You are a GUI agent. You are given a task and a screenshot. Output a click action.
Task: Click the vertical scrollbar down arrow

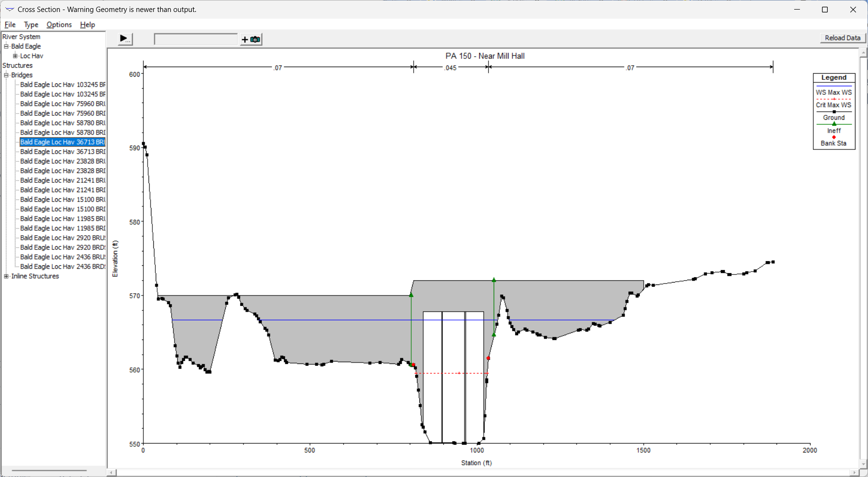point(864,464)
